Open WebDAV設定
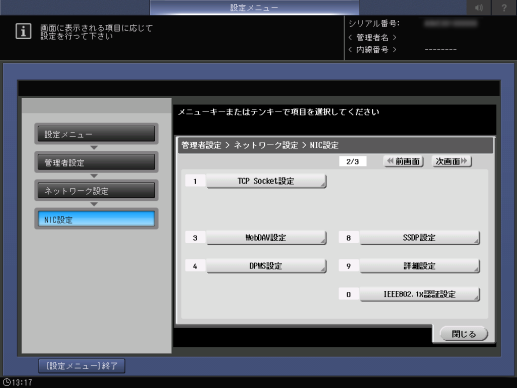The image size is (517, 388). click(266, 238)
